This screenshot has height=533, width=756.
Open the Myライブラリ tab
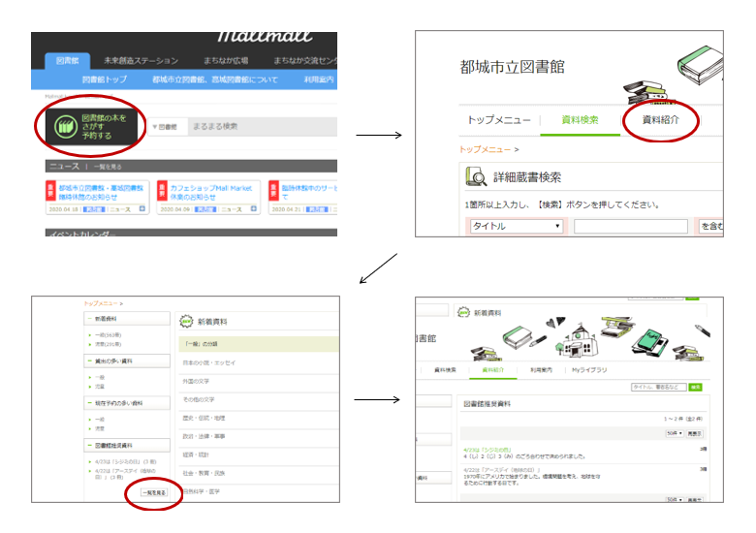589,370
